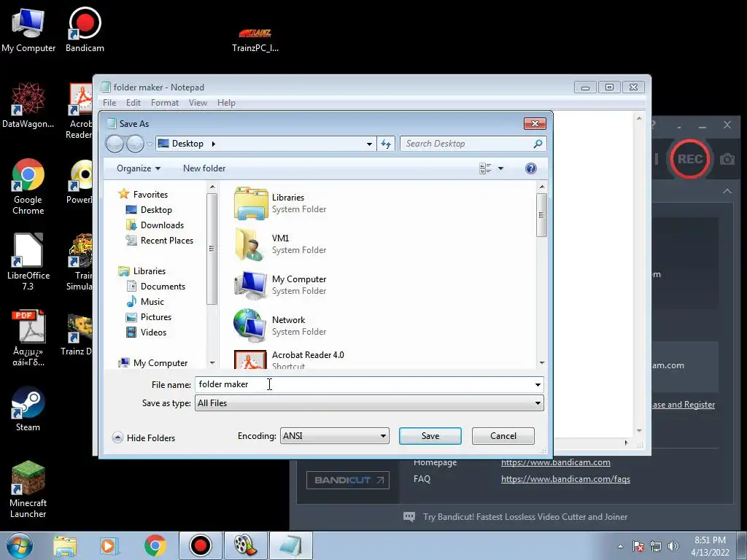The width and height of the screenshot is (747, 560).
Task: Click the search magnifier icon in Save As
Action: pyautogui.click(x=538, y=144)
